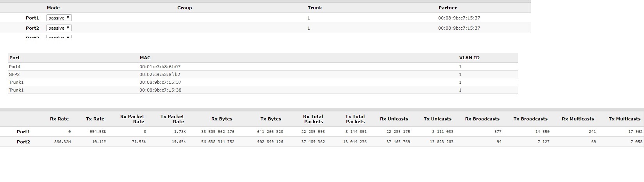Select the Port1 row label in LACP table
This screenshot has height=182, width=644.
[32, 18]
